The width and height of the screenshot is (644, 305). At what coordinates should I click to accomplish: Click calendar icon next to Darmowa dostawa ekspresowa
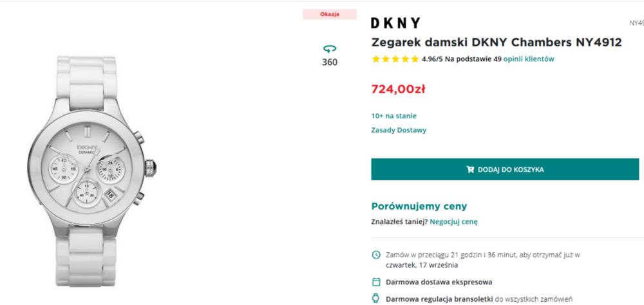[x=376, y=282]
